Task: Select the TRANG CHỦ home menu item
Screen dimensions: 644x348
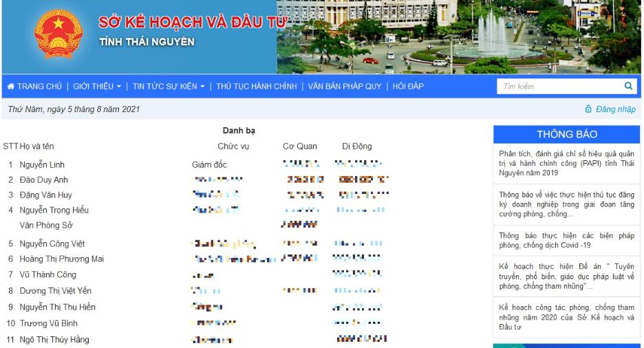Action: click(39, 87)
